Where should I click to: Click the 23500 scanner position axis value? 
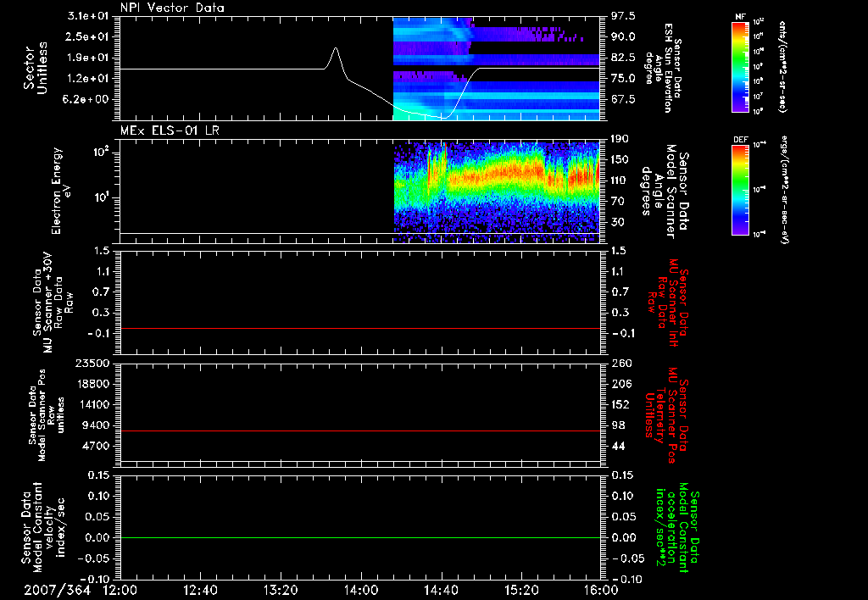tap(92, 363)
